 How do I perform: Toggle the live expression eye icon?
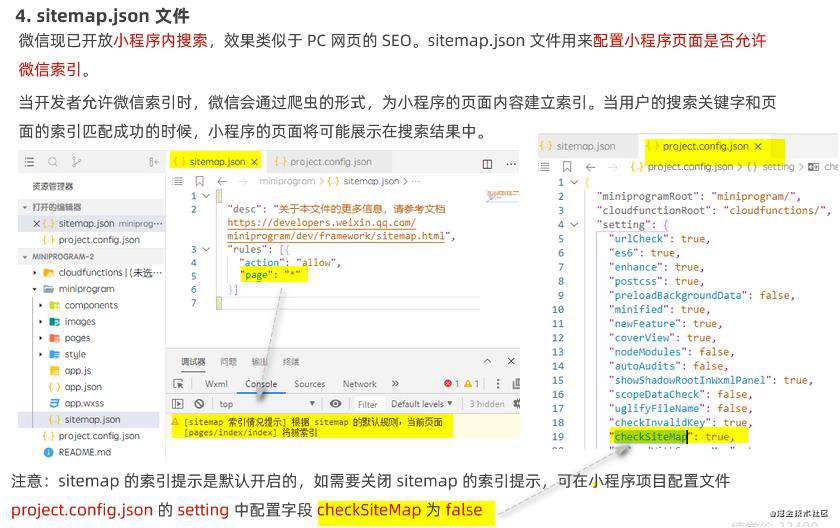click(335, 404)
